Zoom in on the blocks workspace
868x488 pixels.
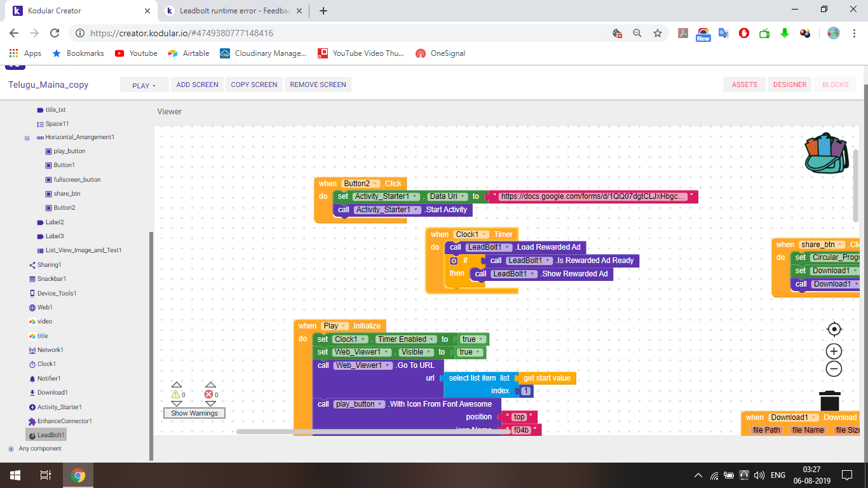tap(834, 351)
